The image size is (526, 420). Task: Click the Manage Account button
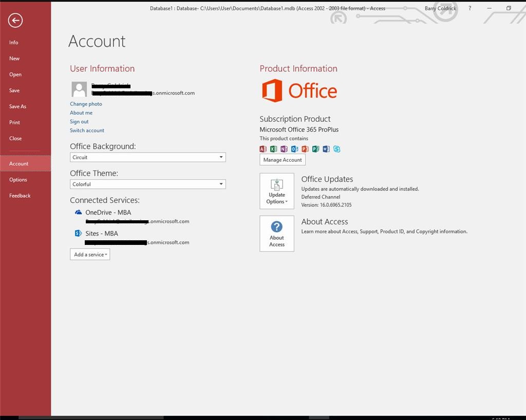tap(283, 160)
